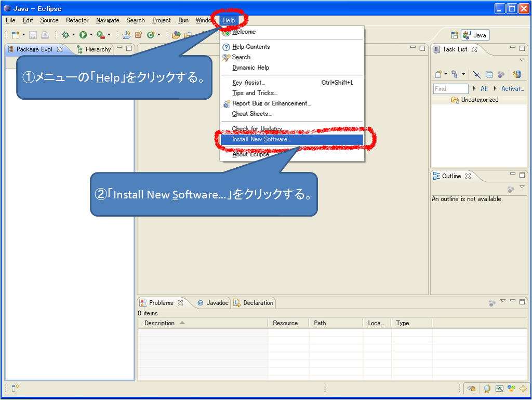Screen dimensions: 532x400
Task: Open the Refactor menu
Action: 77,20
